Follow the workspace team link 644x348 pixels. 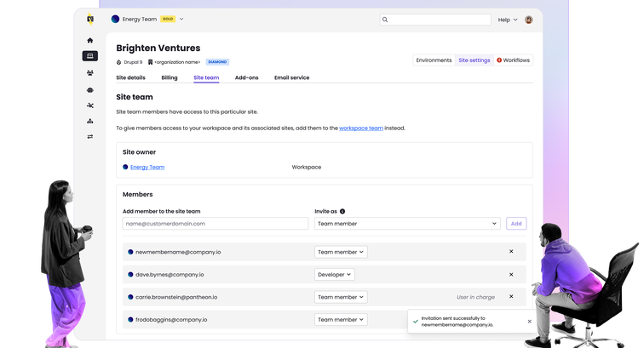point(361,128)
